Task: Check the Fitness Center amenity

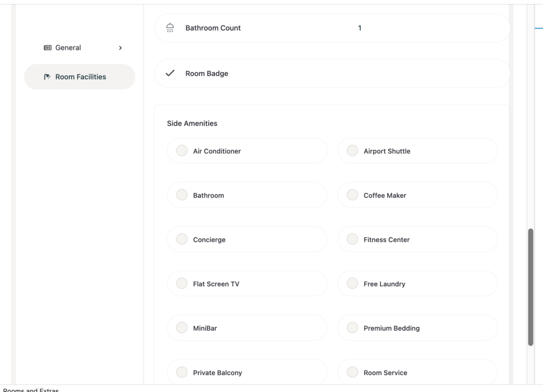Action: click(353, 239)
